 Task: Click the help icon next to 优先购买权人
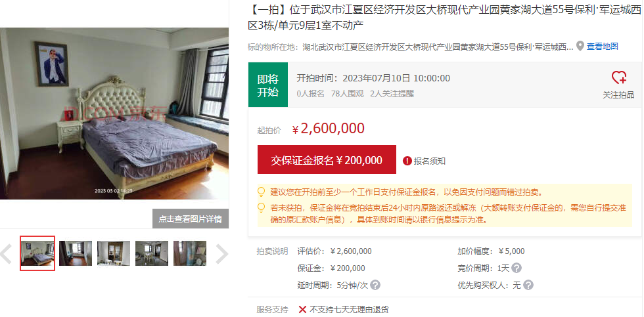pos(528,285)
